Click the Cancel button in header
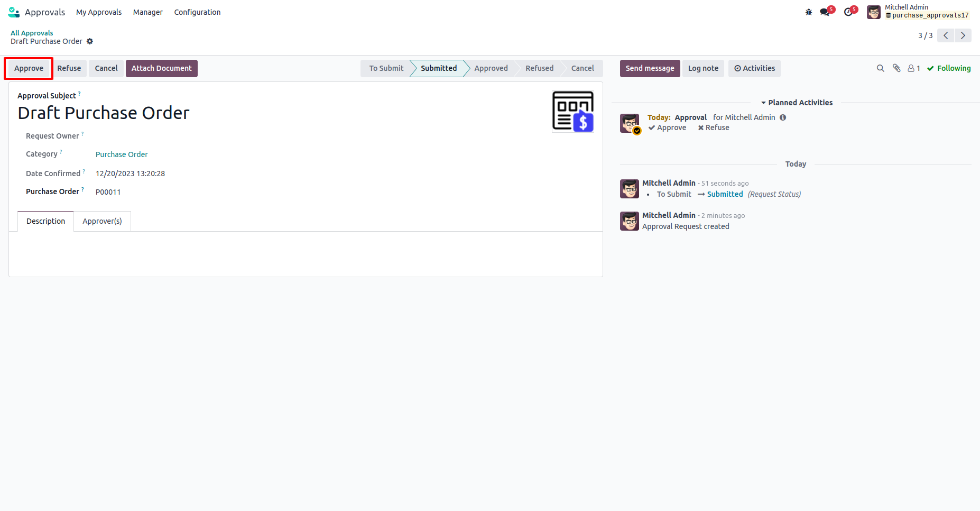This screenshot has height=511, width=980. tap(106, 68)
